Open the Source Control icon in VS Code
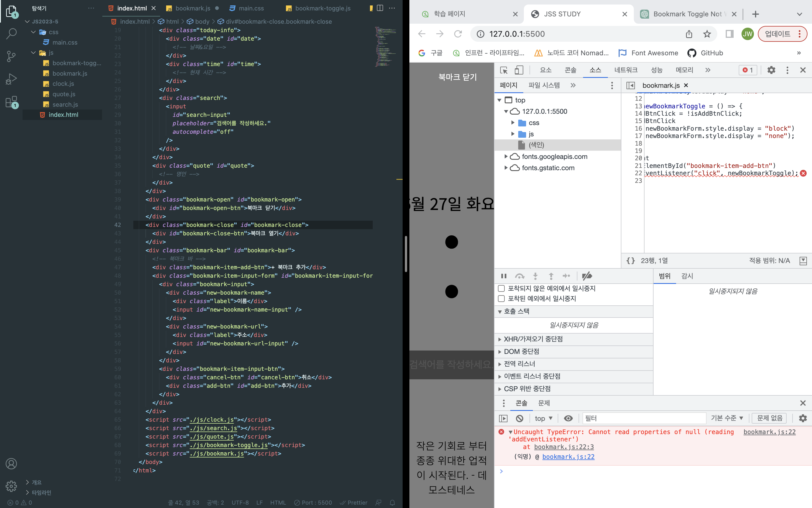 click(11, 56)
